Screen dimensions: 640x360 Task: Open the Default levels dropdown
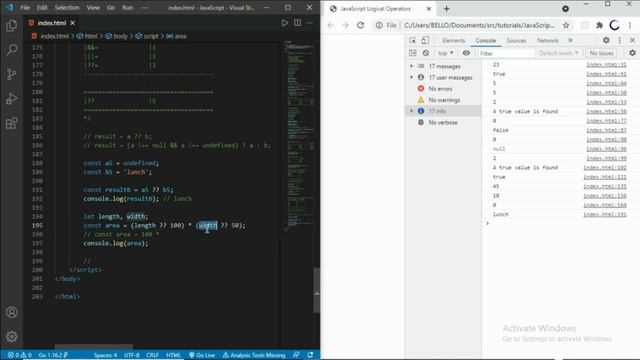tap(558, 53)
